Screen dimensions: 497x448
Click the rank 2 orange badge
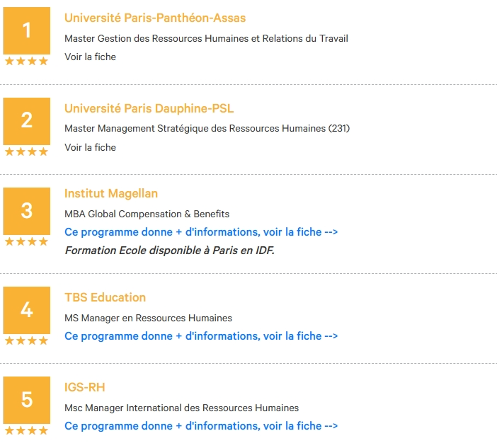coord(27,121)
